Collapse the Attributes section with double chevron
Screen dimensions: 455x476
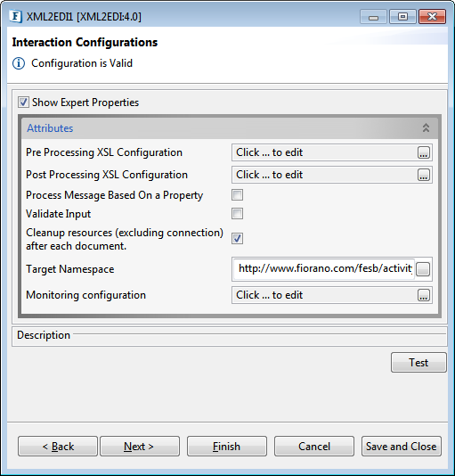[426, 127]
